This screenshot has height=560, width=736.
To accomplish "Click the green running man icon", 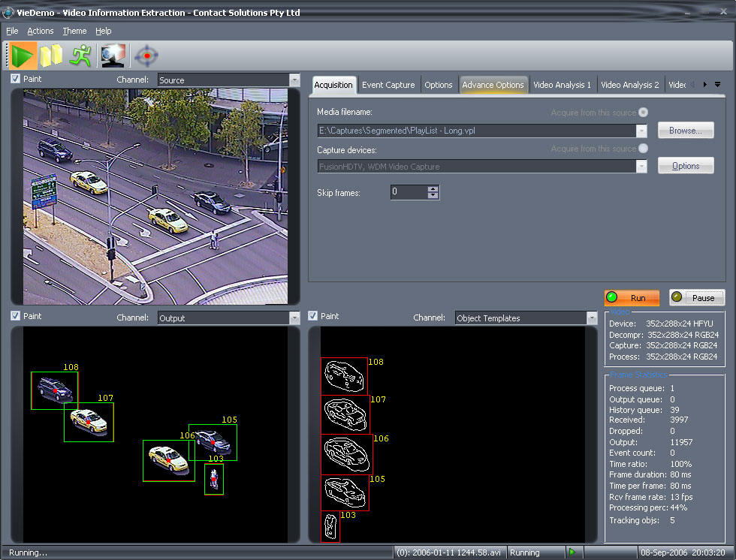I will (80, 56).
